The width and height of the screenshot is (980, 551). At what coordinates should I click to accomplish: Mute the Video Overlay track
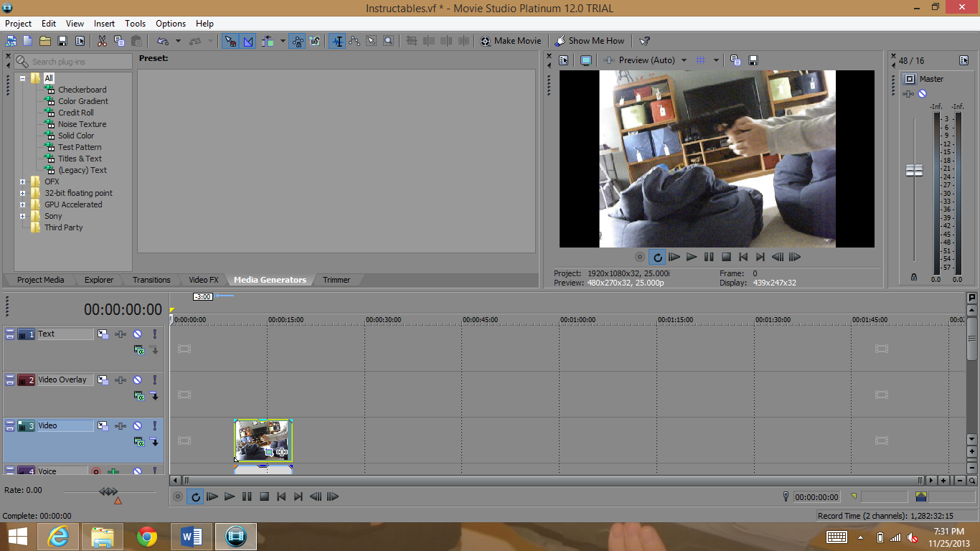(137, 380)
